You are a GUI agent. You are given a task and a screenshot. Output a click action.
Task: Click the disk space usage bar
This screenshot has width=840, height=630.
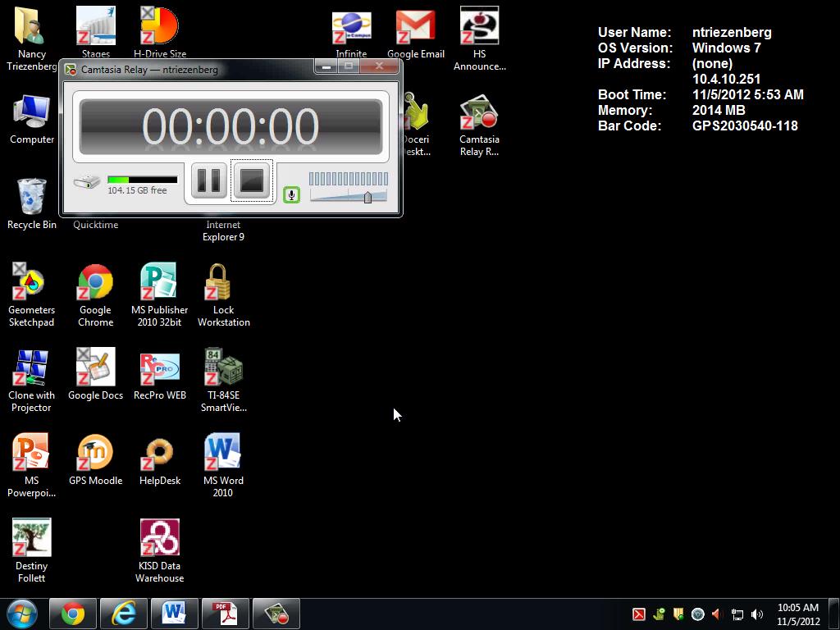142,180
